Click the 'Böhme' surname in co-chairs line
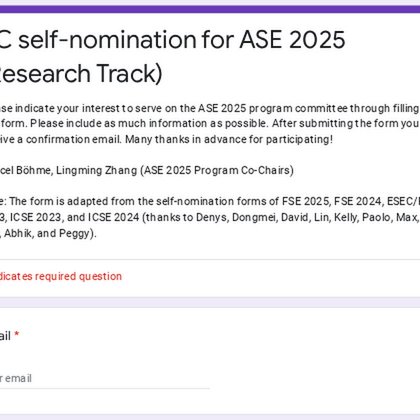Image resolution: width=420 pixels, height=420 pixels. (34, 170)
